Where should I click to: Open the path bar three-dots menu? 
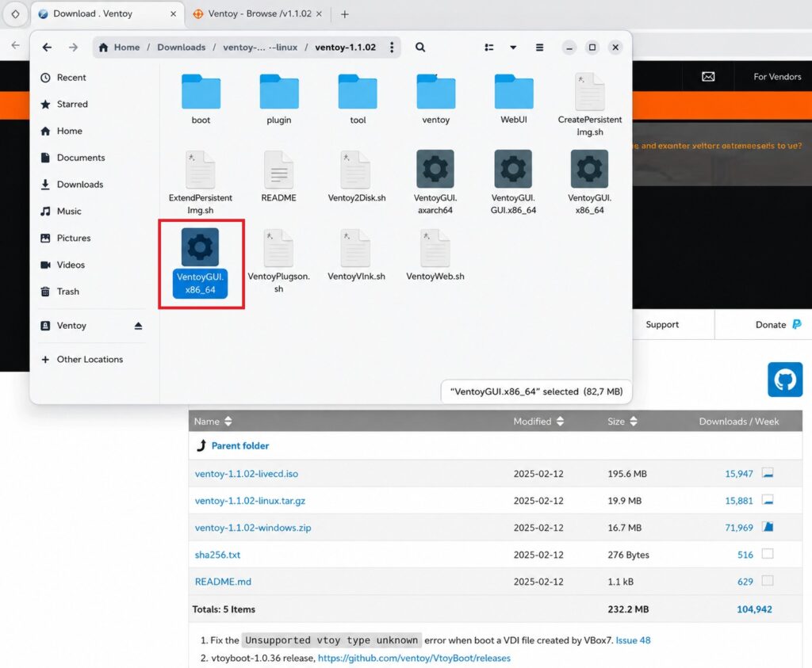(392, 47)
